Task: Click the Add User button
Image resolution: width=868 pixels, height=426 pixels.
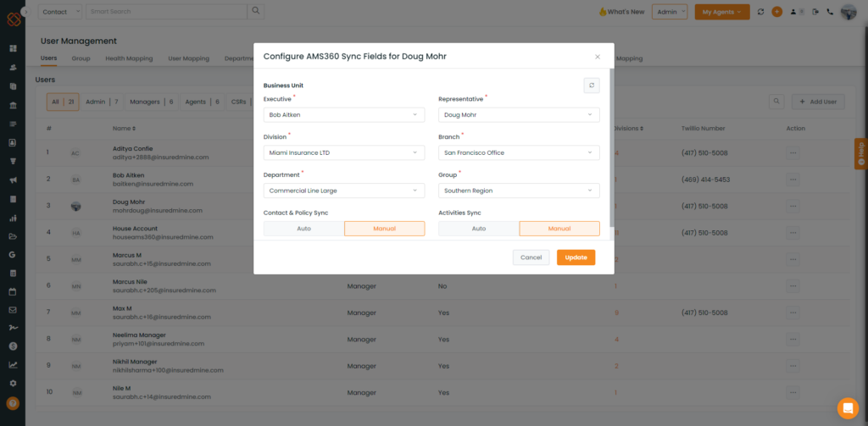Action: [x=818, y=102]
